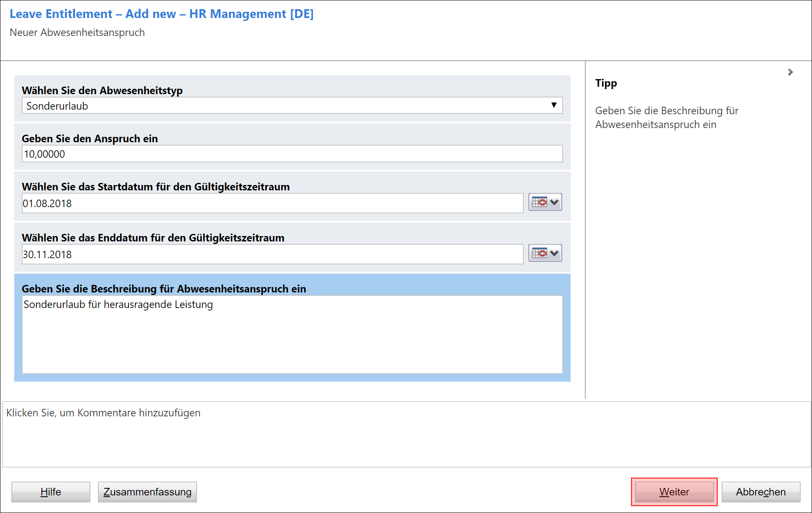Focus the Beschreibung text area
Screen dimensions: 812x513
click(292, 335)
